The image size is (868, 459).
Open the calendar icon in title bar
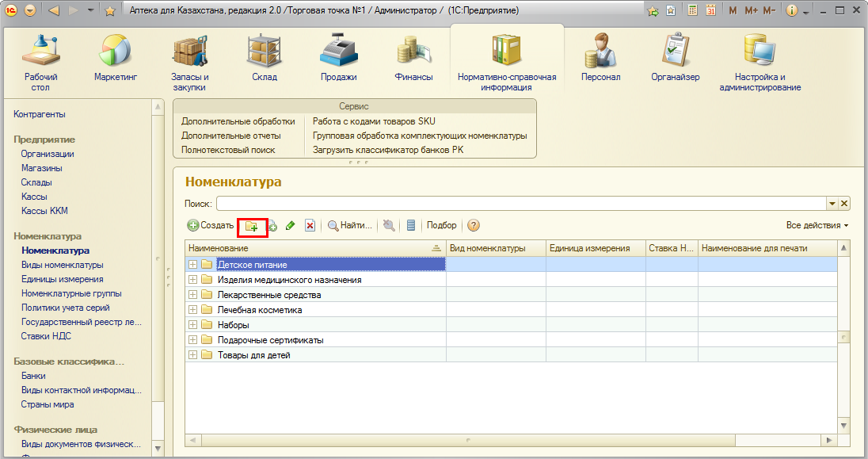click(710, 11)
